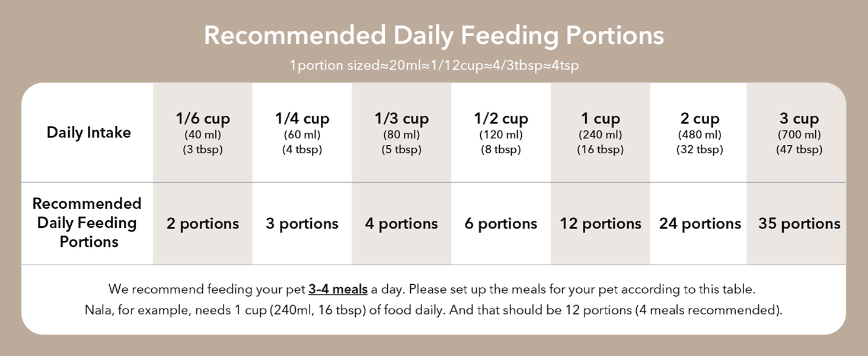Click the Nala example sentence
Screen dimensions: 868x356
(433, 310)
